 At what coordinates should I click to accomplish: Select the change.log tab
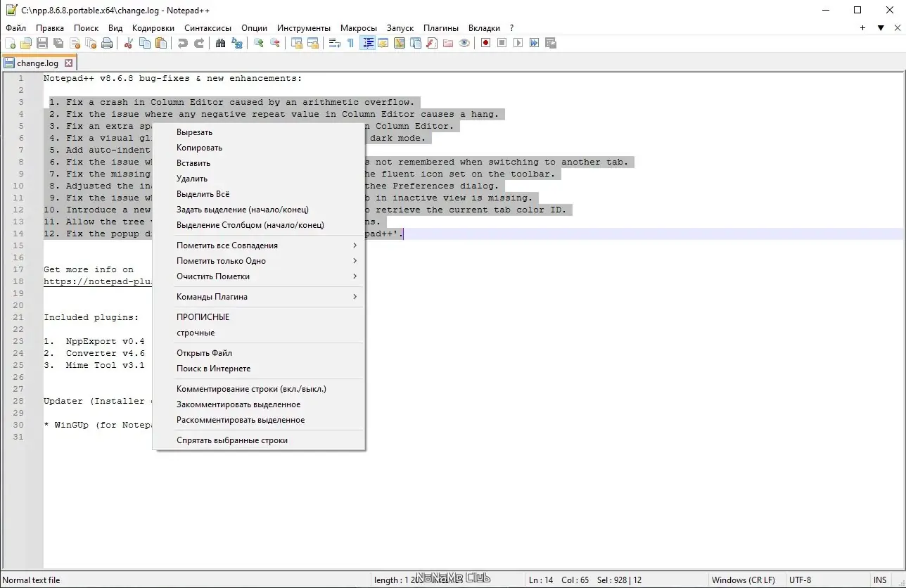(38, 63)
